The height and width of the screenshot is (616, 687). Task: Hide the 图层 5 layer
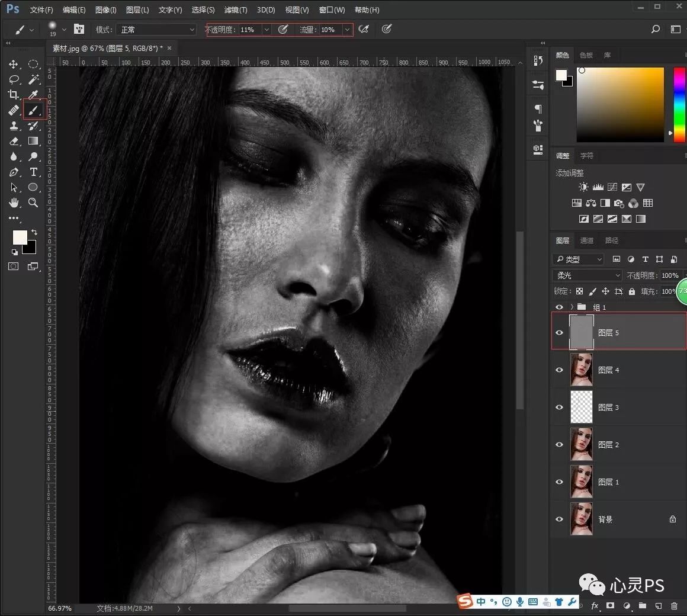[559, 332]
